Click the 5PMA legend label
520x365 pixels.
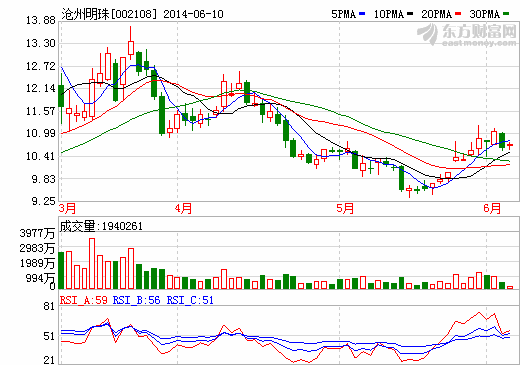point(344,14)
